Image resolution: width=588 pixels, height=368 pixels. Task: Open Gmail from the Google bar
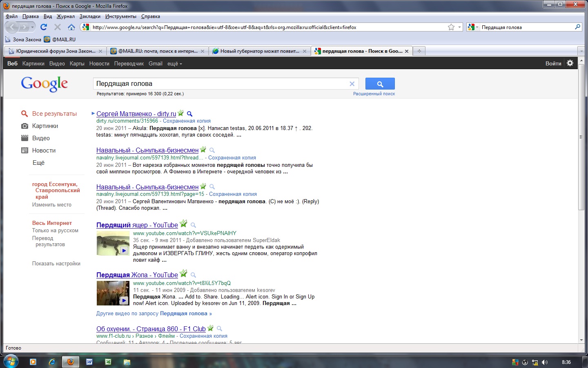coord(156,63)
